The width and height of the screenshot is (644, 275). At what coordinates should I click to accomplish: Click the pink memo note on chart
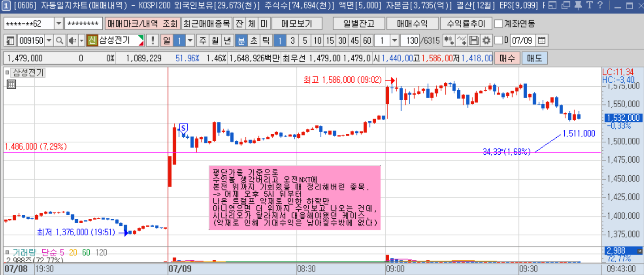coord(294,197)
